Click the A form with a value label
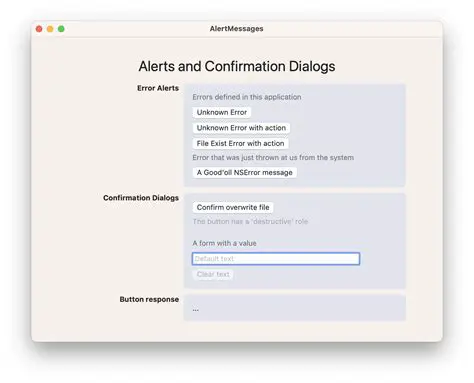Screen dimensions: 474x383 [x=224, y=243]
